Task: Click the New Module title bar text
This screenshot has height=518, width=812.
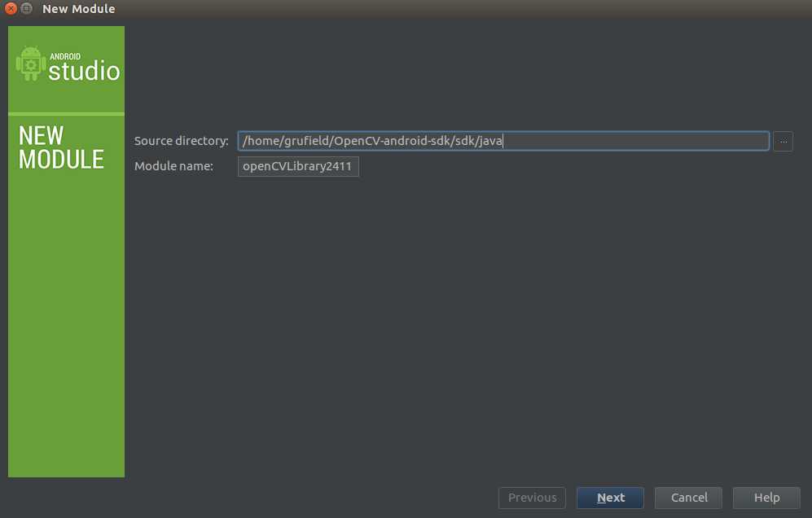Action: [79, 9]
